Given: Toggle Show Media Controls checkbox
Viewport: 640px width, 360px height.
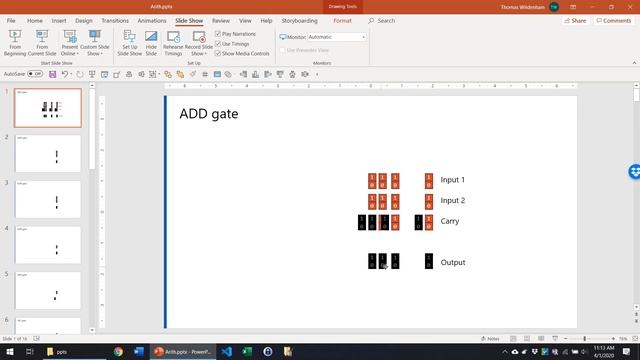Looking at the screenshot, I should click(x=218, y=53).
